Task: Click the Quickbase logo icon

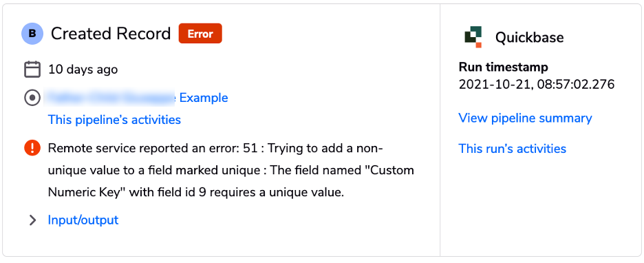Action: [473, 37]
